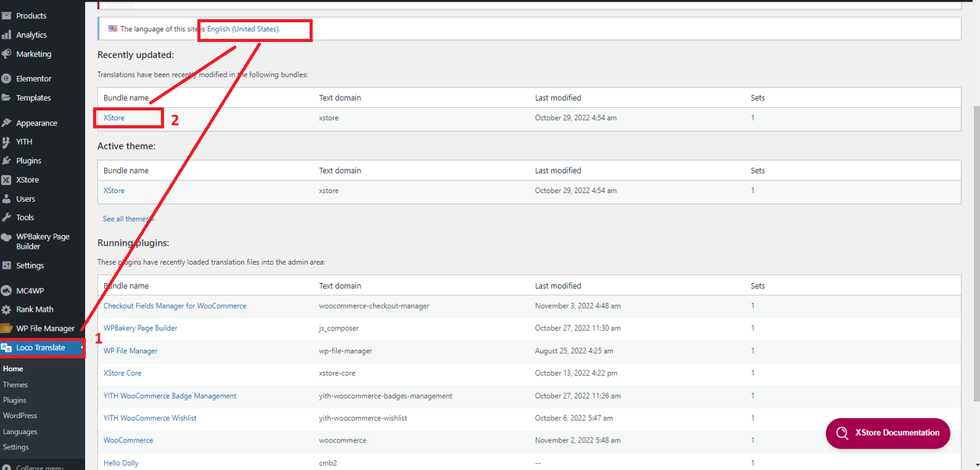Open XStore bundle under Recently updated

click(114, 118)
